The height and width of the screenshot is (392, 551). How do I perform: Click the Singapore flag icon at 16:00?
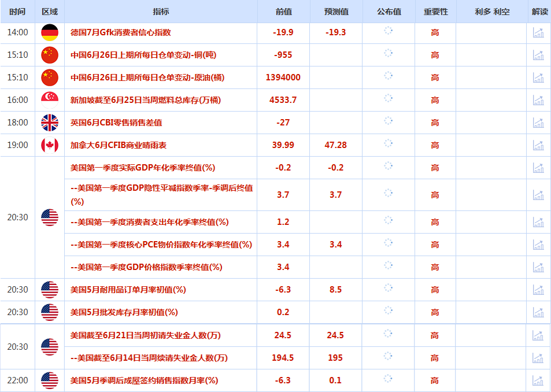point(50,100)
